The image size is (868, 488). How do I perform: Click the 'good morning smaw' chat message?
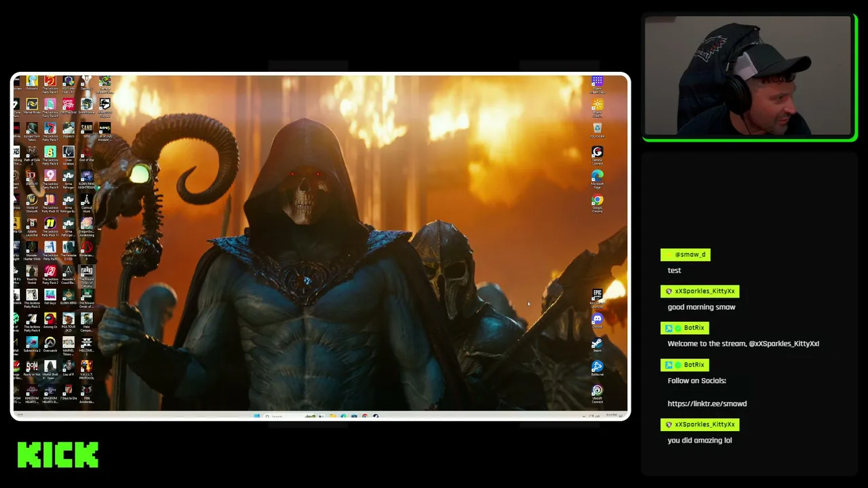click(701, 307)
